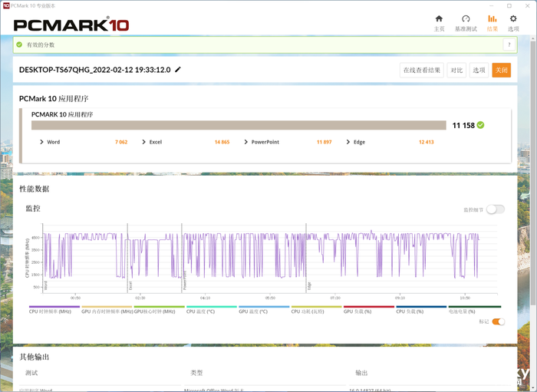Click the green valid score checkmark icon
Viewport: 537px width, 392px height.
click(x=19, y=44)
